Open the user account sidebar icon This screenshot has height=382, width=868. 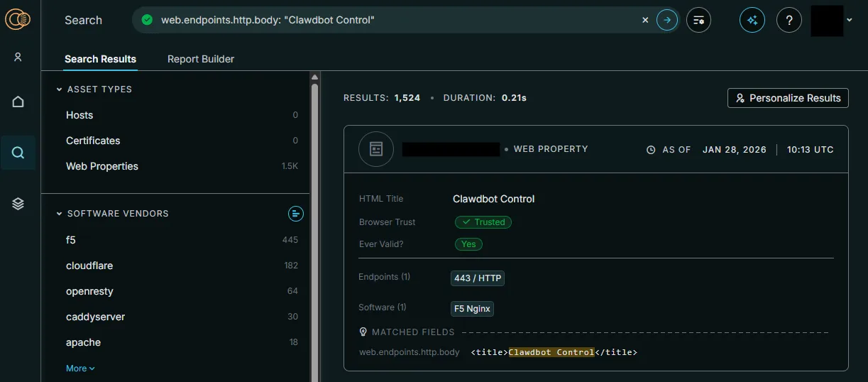tap(18, 58)
